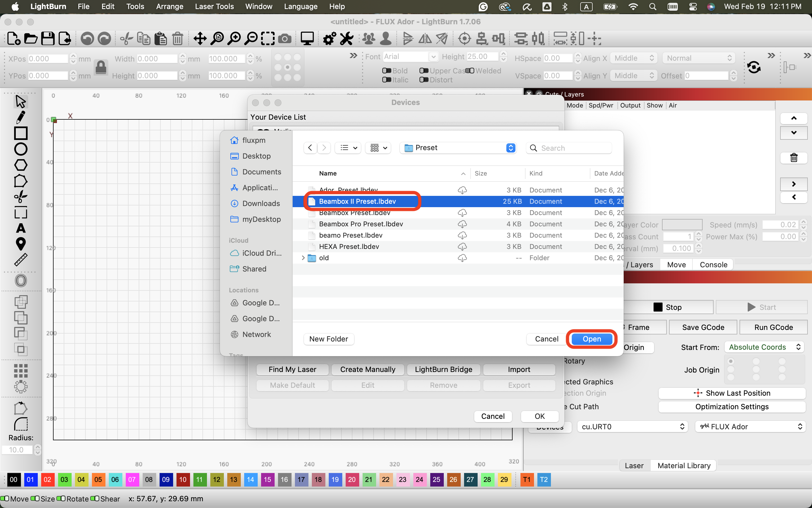Toggle Distort text switch
The width and height of the screenshot is (812, 508).
[x=424, y=80]
